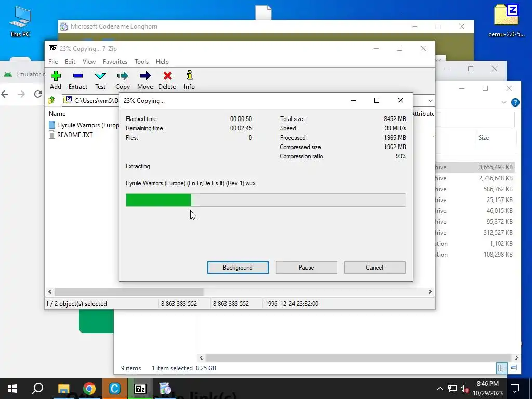Click the Size column header in Explorer
The image size is (532, 399).
tap(484, 137)
